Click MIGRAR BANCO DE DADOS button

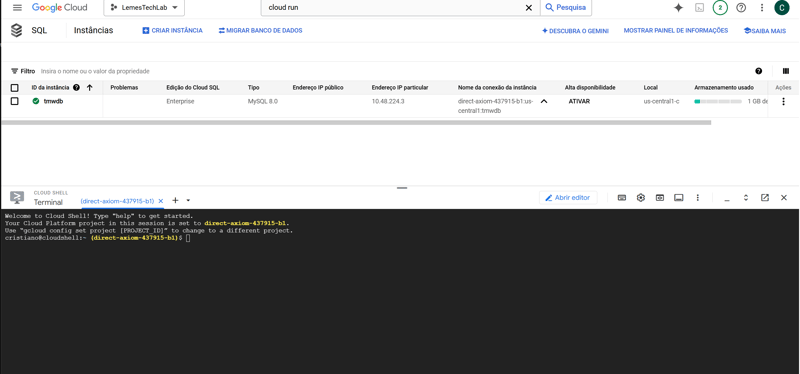tap(260, 31)
